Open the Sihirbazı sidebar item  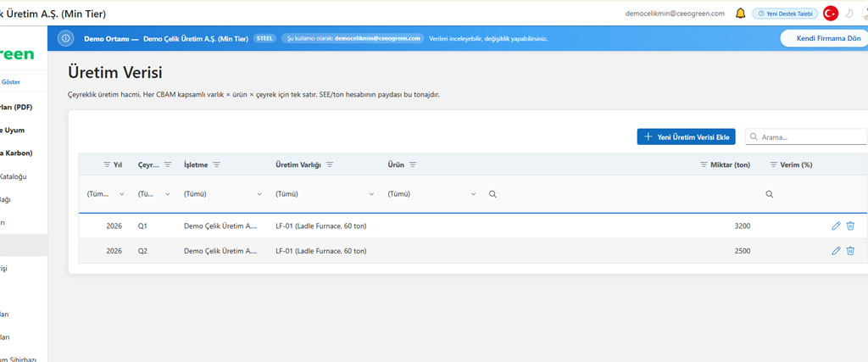click(19, 359)
